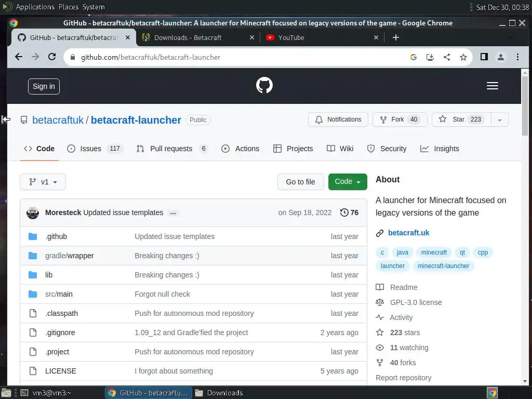Switch to the Downloads window in the taskbar
Viewport: 532px width, 399px height.
point(220,393)
